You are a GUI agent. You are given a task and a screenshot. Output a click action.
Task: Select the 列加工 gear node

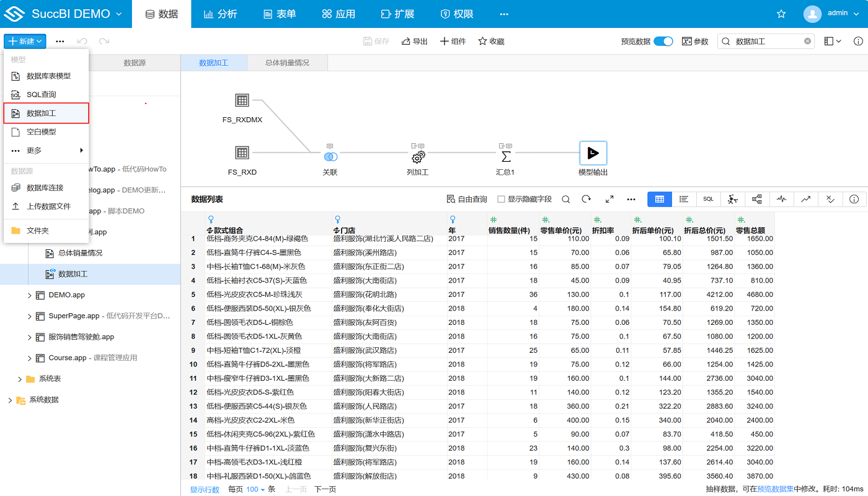pos(418,156)
